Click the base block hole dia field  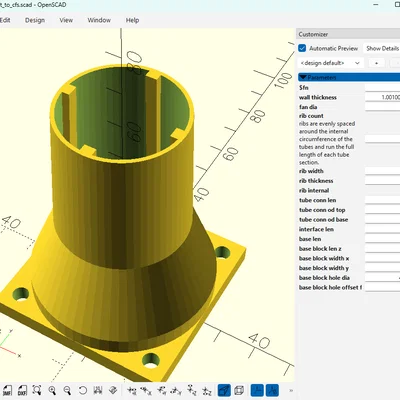[382, 277]
